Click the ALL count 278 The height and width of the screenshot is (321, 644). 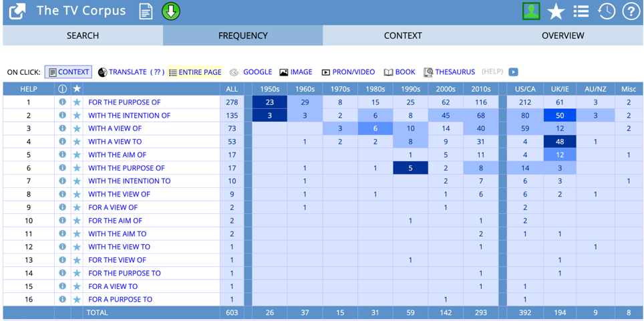pyautogui.click(x=232, y=102)
